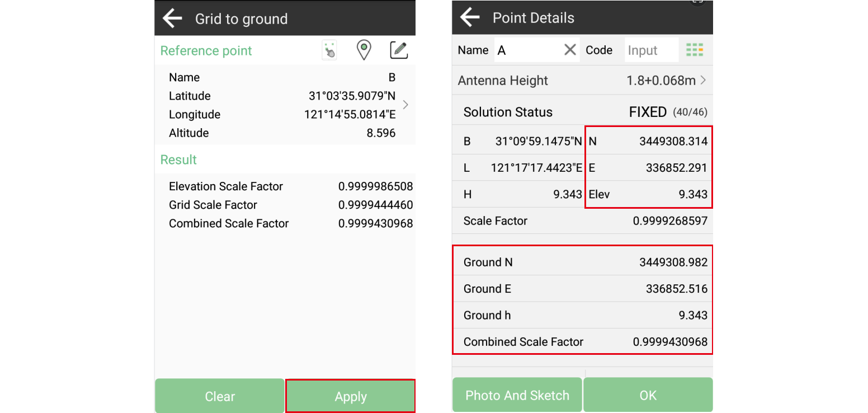Image resolution: width=868 pixels, height=413 pixels.
Task: Tap the Ground N coordinate row
Action: 582,262
